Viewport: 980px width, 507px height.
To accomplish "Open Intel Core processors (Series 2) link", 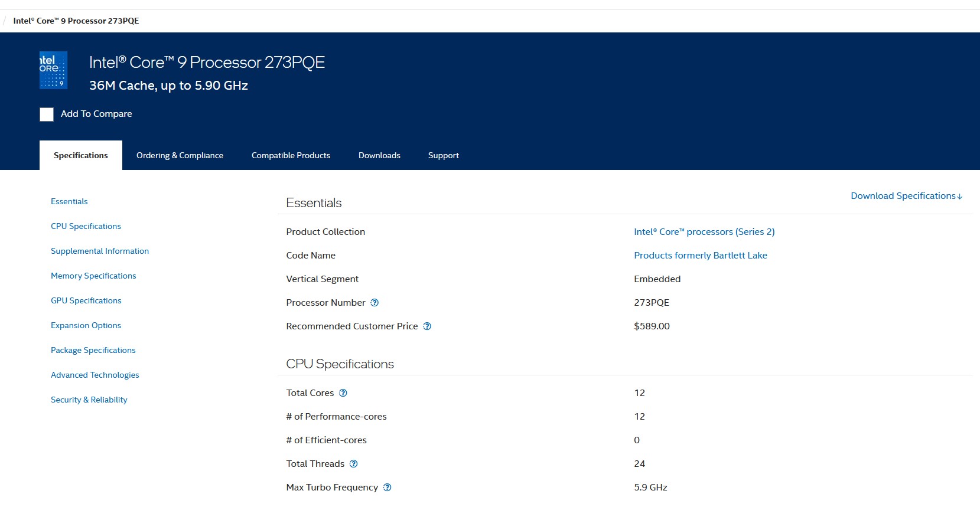I will pyautogui.click(x=704, y=232).
